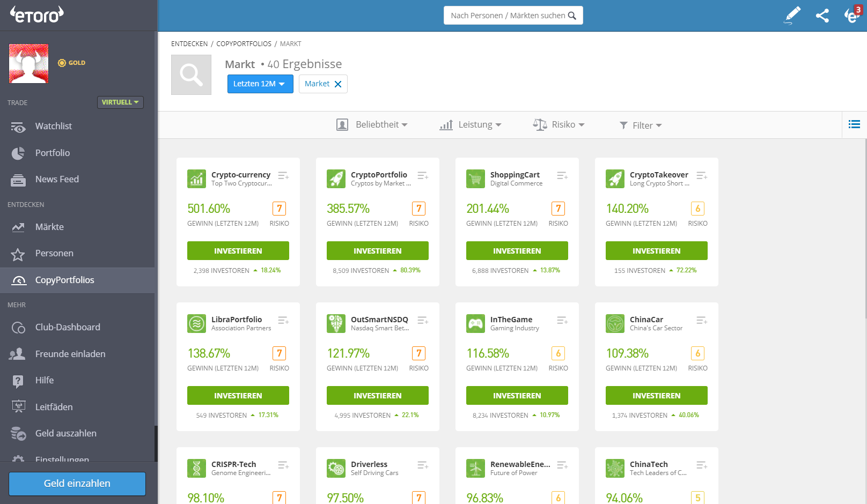
Task: Add LibraPortfolio to watchlist icon
Action: point(283,320)
